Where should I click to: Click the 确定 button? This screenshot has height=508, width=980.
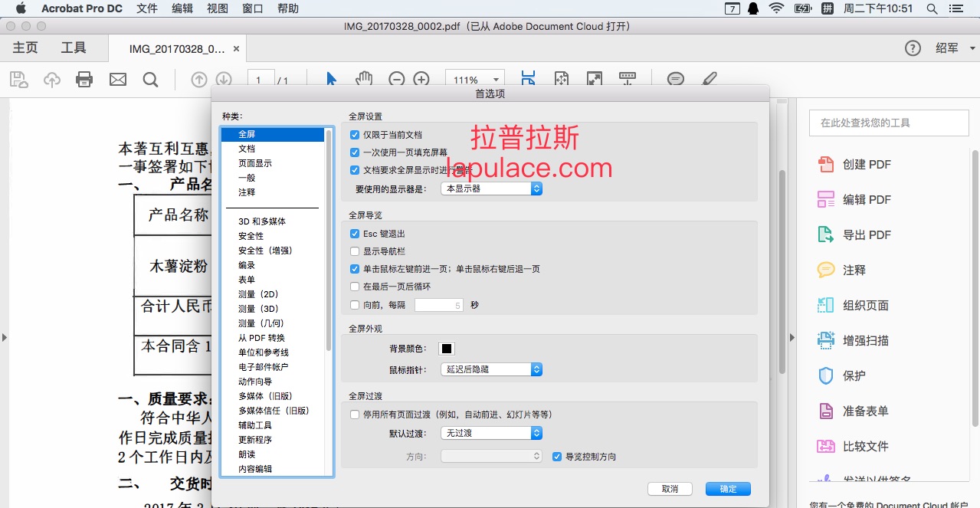(x=728, y=489)
